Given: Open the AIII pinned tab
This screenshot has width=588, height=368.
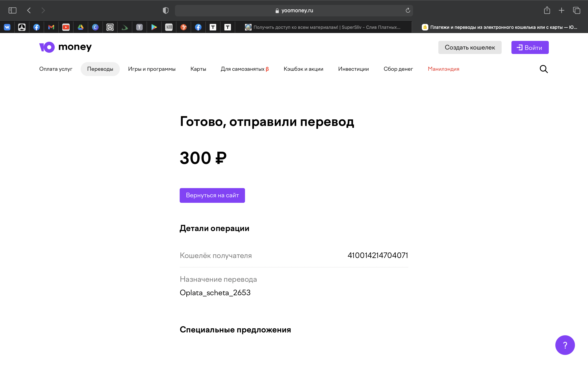Looking at the screenshot, I should point(169,27).
